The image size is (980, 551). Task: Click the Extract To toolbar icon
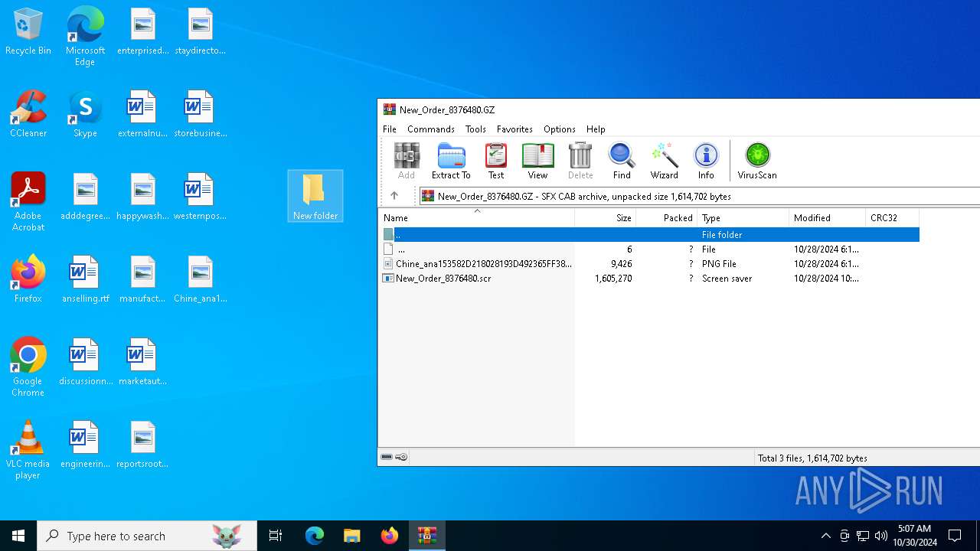(451, 161)
